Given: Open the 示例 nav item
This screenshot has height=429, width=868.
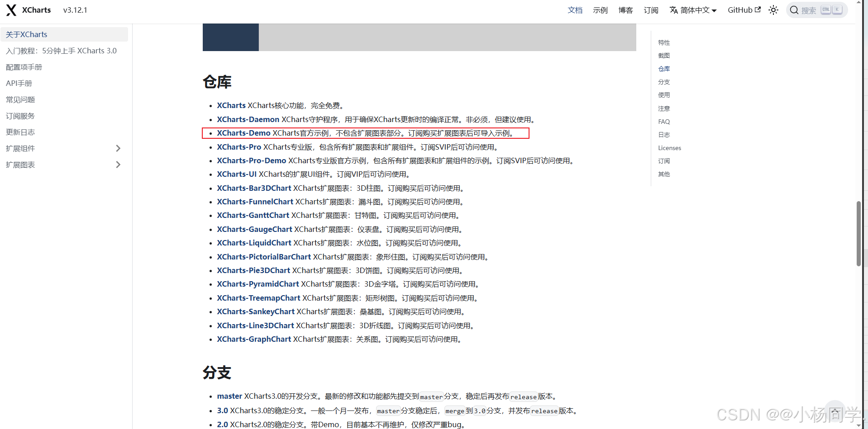Looking at the screenshot, I should pyautogui.click(x=600, y=10).
